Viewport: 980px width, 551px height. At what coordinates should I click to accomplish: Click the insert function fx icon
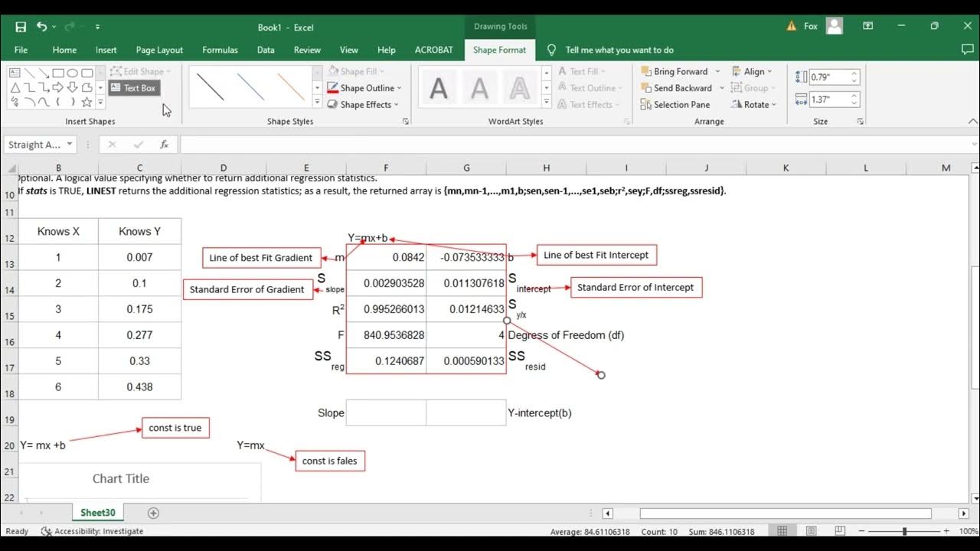point(164,144)
